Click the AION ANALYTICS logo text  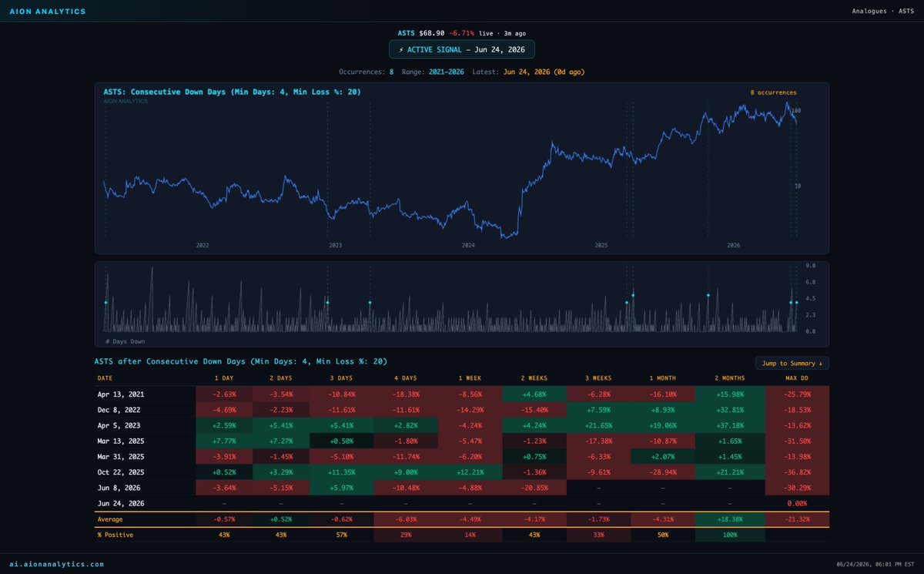point(48,12)
